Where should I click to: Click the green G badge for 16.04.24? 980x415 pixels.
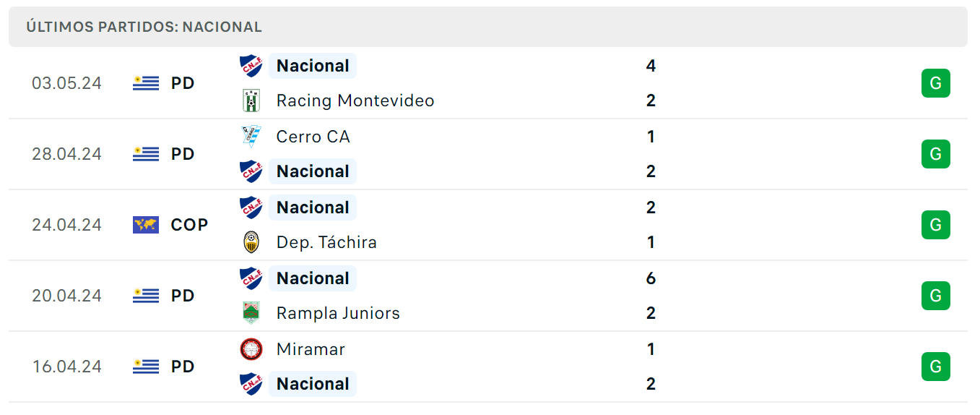(x=936, y=367)
